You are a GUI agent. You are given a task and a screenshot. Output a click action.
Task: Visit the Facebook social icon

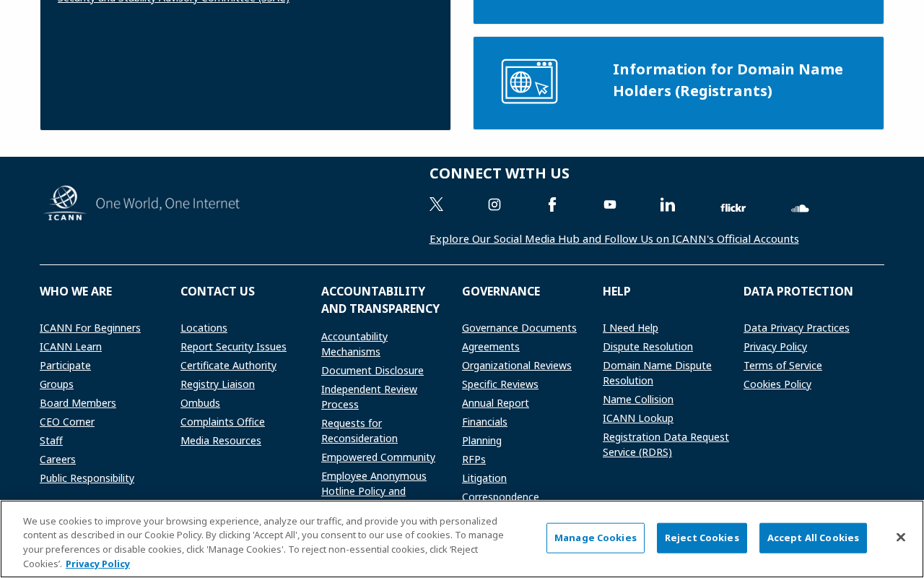(552, 204)
